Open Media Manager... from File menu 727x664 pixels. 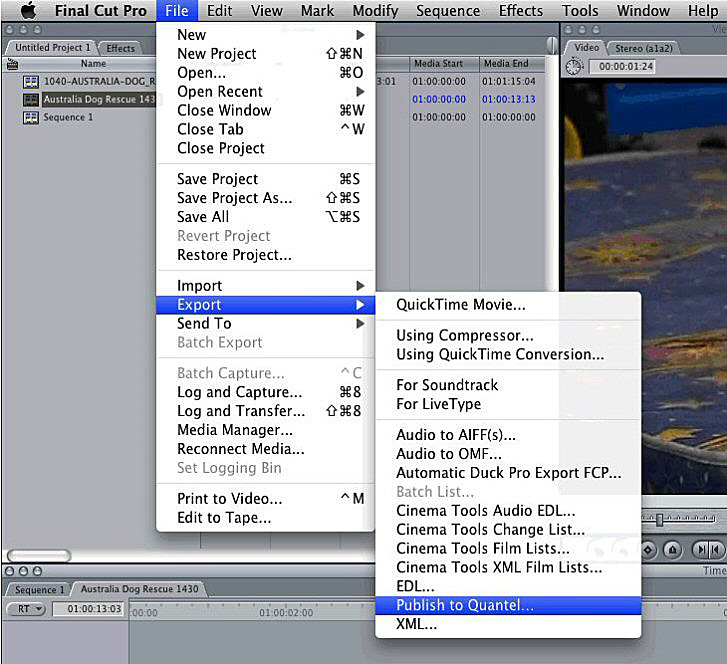(266, 430)
